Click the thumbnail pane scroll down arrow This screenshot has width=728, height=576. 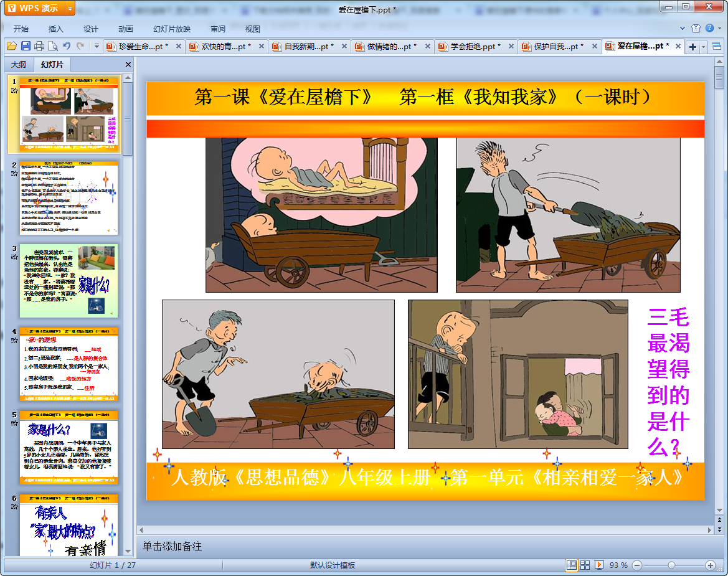[x=128, y=551]
